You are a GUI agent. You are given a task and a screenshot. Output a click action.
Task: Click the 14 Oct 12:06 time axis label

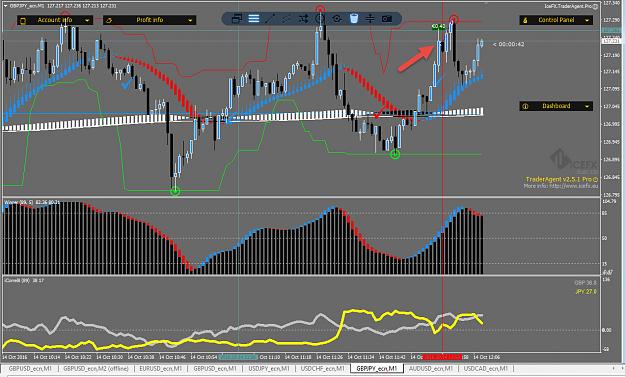point(486,357)
